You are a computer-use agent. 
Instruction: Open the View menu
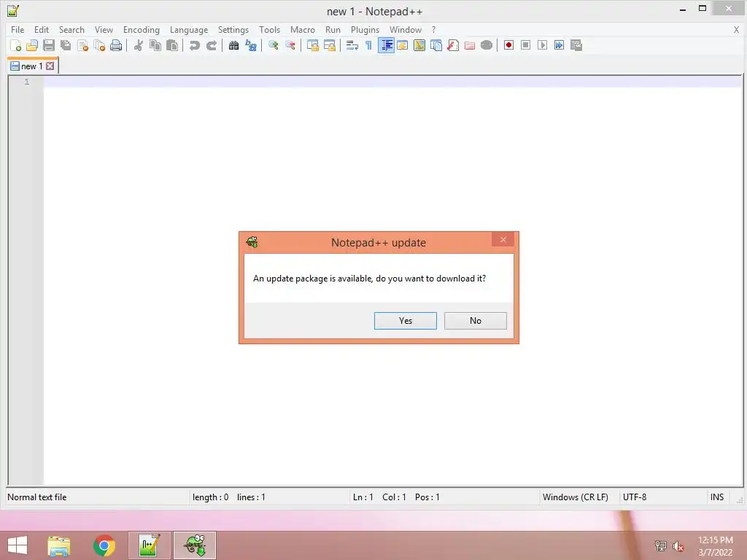point(104,29)
